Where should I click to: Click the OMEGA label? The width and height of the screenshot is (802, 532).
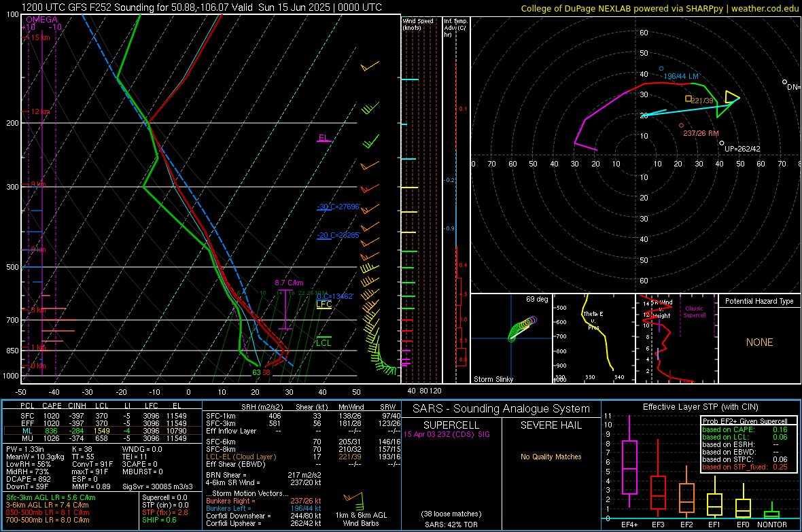[41, 20]
